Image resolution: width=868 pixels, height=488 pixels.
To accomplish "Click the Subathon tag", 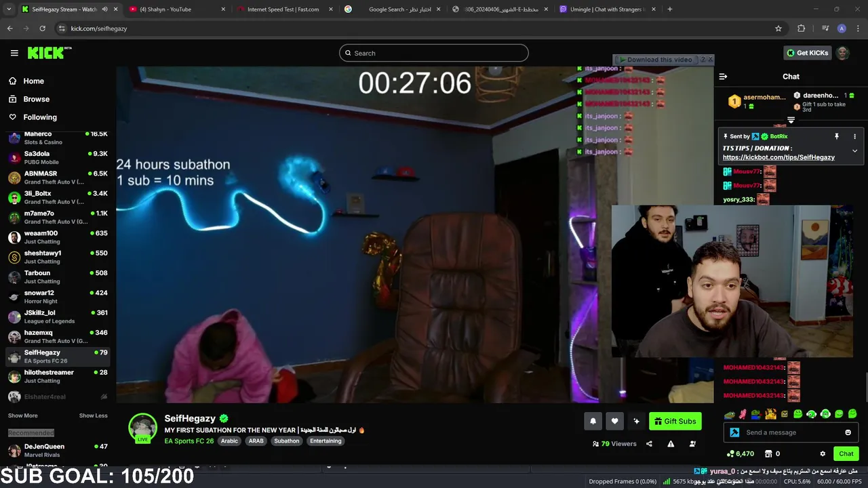I will click(286, 441).
